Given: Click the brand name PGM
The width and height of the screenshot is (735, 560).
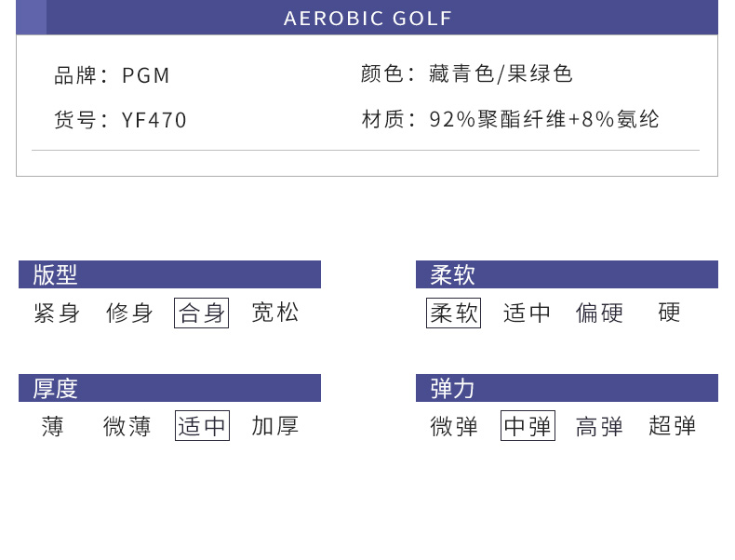Looking at the screenshot, I should pos(146,75).
